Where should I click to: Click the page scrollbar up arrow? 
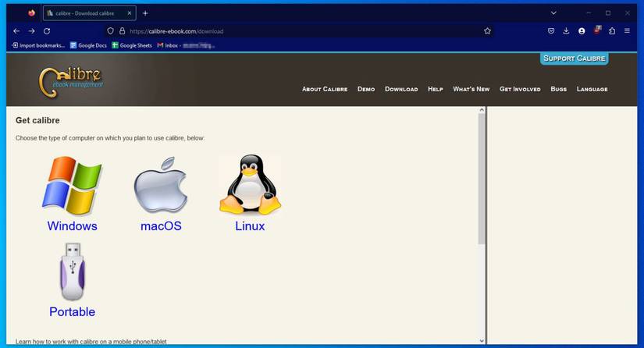482,110
